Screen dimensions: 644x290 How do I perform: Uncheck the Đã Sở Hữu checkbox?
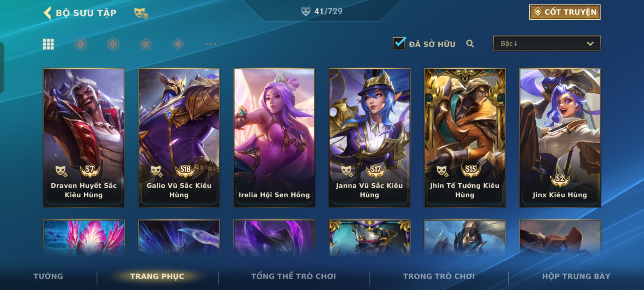click(399, 43)
